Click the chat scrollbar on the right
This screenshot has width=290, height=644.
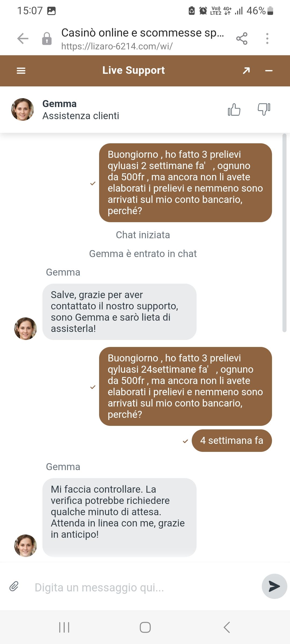285,233
